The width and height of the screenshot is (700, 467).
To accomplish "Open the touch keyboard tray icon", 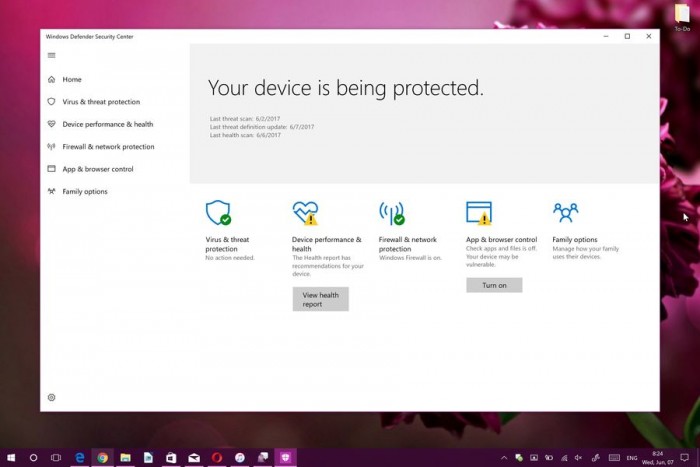I will [x=614, y=458].
